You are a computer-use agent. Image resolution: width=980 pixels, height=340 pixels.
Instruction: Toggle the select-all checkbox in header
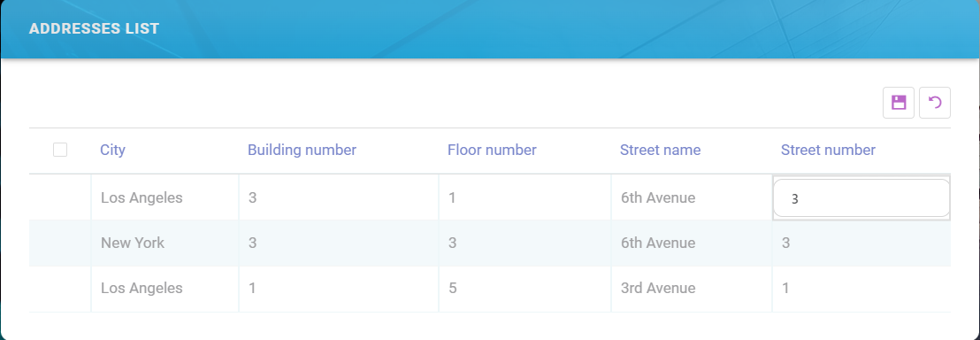pos(60,150)
